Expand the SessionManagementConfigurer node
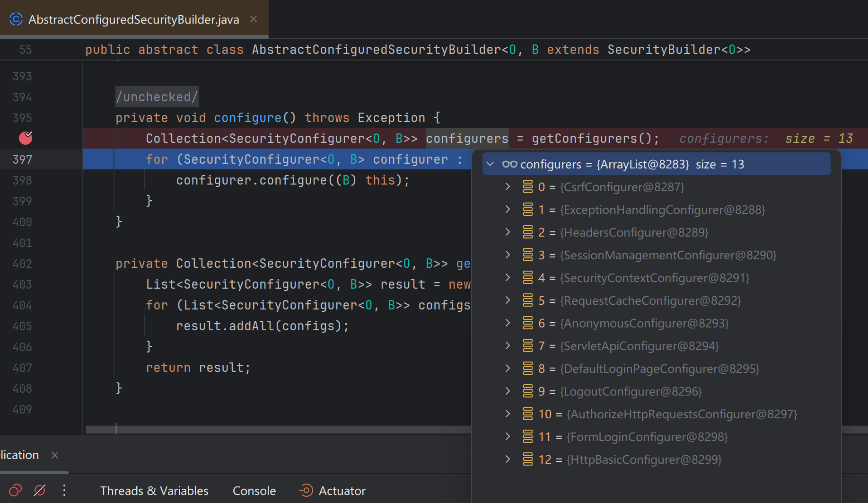Image resolution: width=868 pixels, height=503 pixels. tap(508, 255)
